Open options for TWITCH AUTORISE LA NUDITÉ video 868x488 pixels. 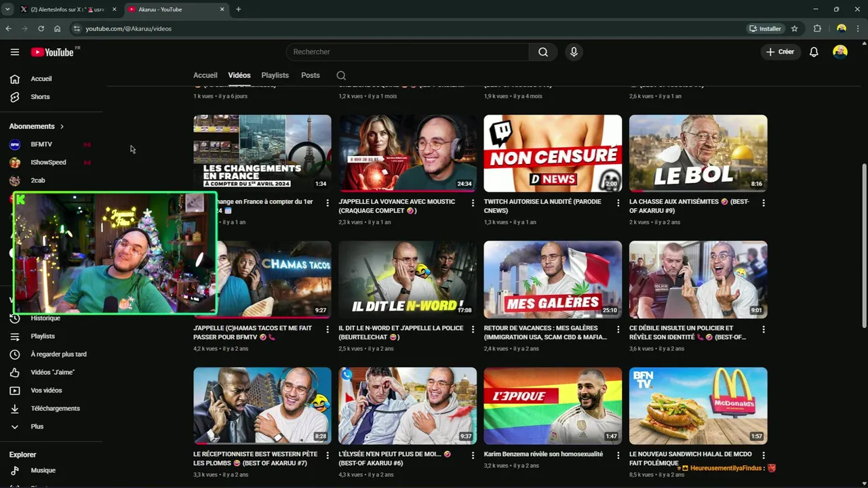click(618, 203)
